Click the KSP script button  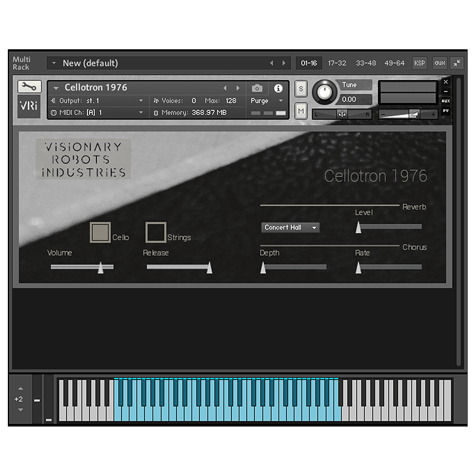click(419, 63)
